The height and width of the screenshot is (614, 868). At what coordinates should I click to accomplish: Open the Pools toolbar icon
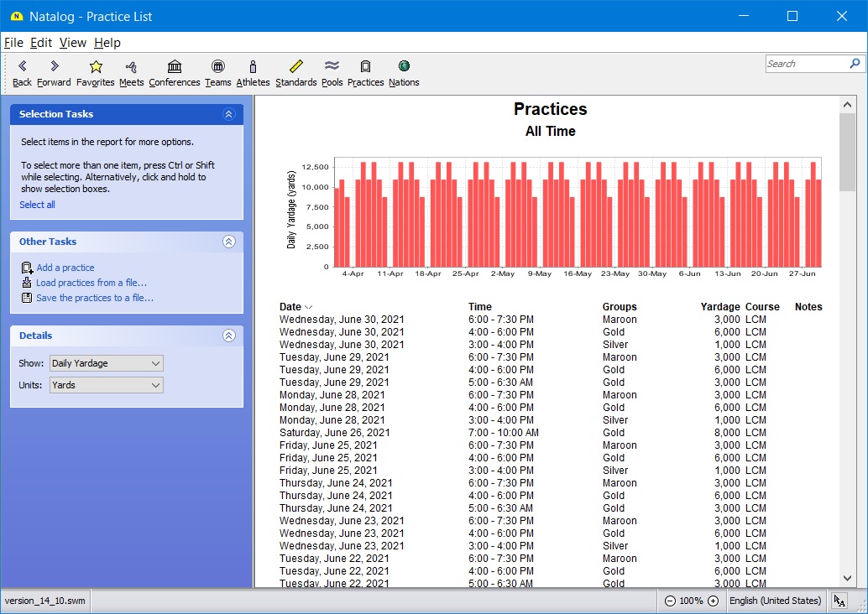point(332,73)
